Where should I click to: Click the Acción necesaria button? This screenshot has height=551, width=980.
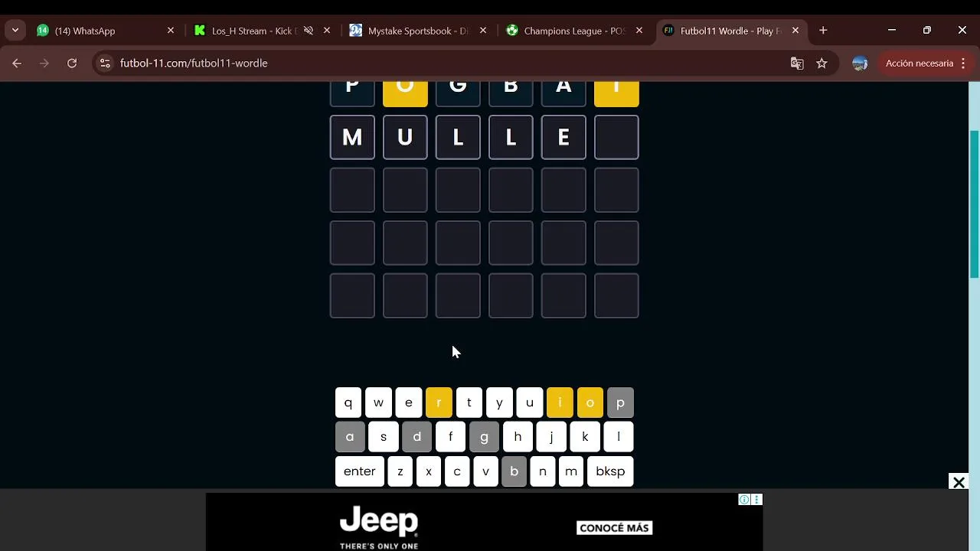pyautogui.click(x=919, y=64)
